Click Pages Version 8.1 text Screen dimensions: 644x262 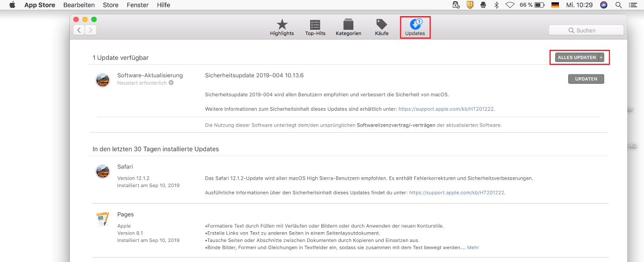point(130,233)
